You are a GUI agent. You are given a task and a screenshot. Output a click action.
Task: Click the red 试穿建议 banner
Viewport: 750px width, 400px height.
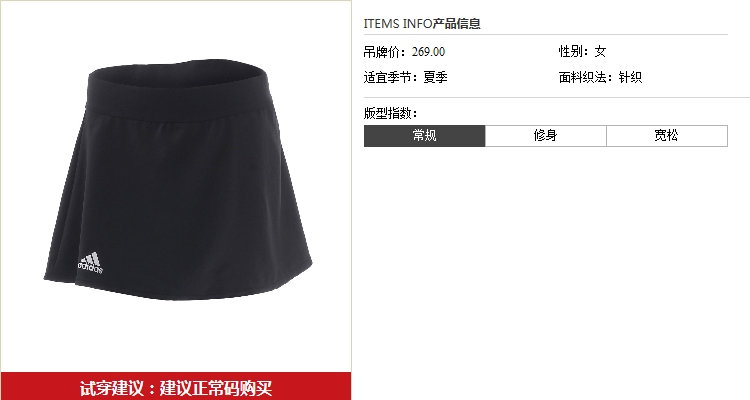[176, 386]
